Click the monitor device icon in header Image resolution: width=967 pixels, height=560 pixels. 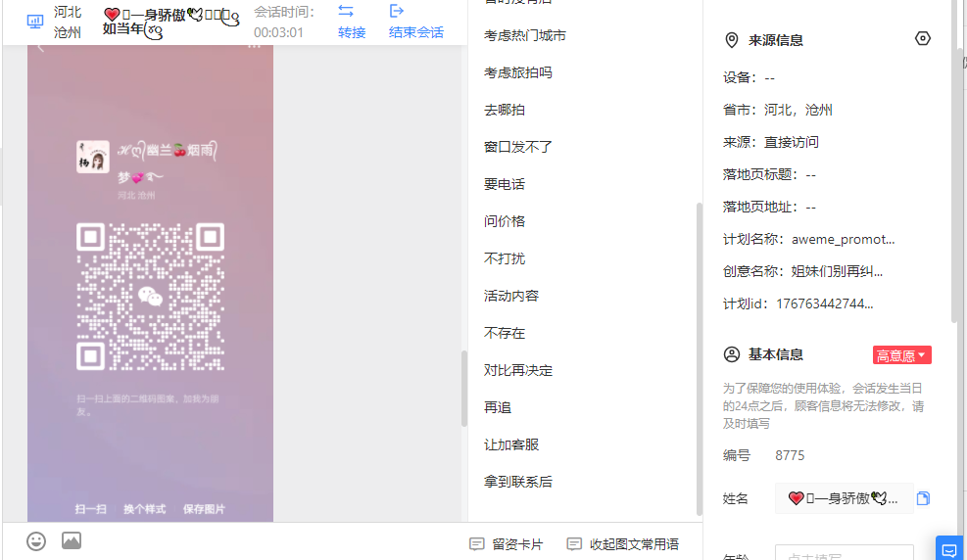[35, 22]
